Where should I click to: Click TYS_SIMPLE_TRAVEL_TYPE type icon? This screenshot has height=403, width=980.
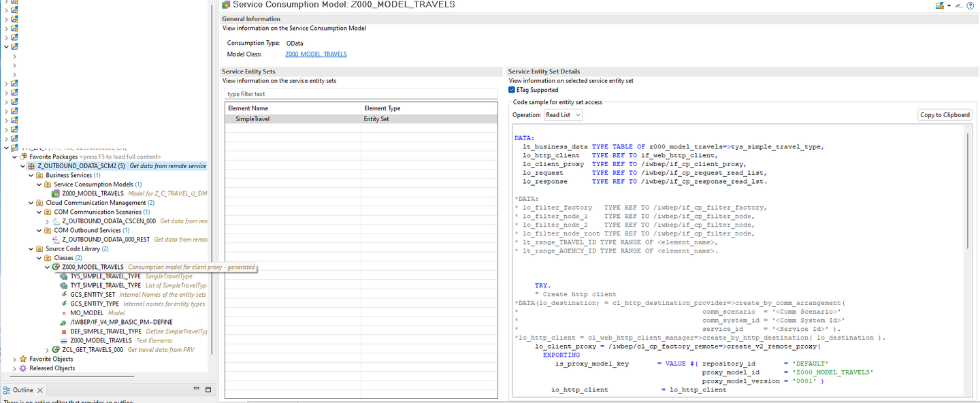coord(64,276)
